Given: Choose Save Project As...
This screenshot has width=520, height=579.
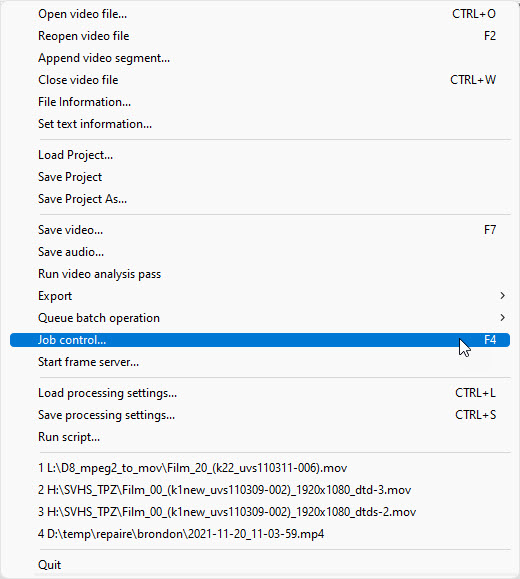Looking at the screenshot, I should (260, 199).
